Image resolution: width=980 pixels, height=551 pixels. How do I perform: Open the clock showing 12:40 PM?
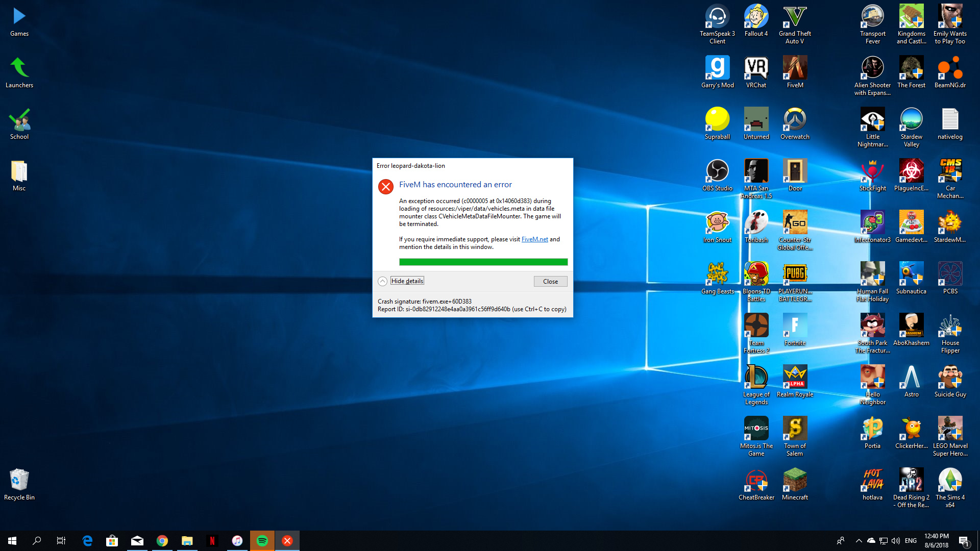pyautogui.click(x=937, y=541)
